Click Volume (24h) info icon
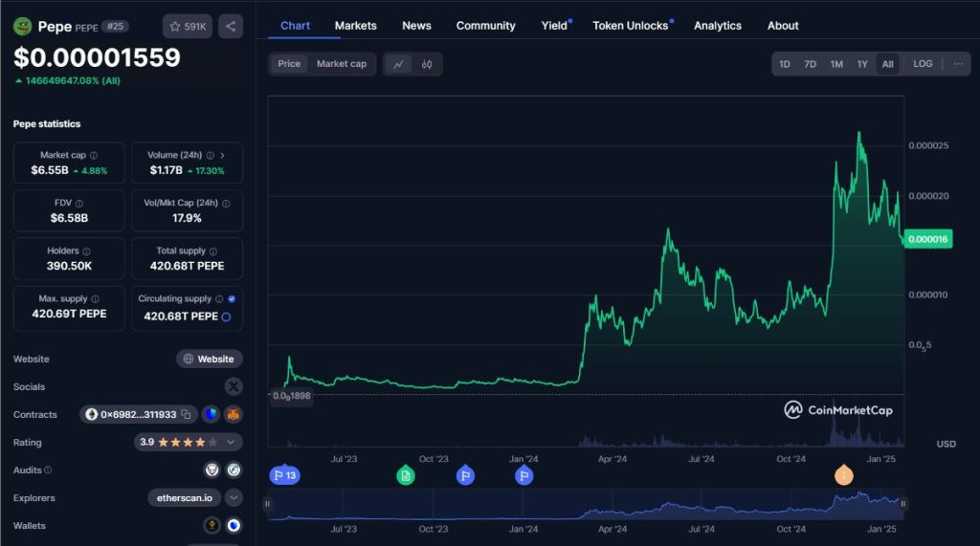Screen dimensions: 980x546 (210, 155)
